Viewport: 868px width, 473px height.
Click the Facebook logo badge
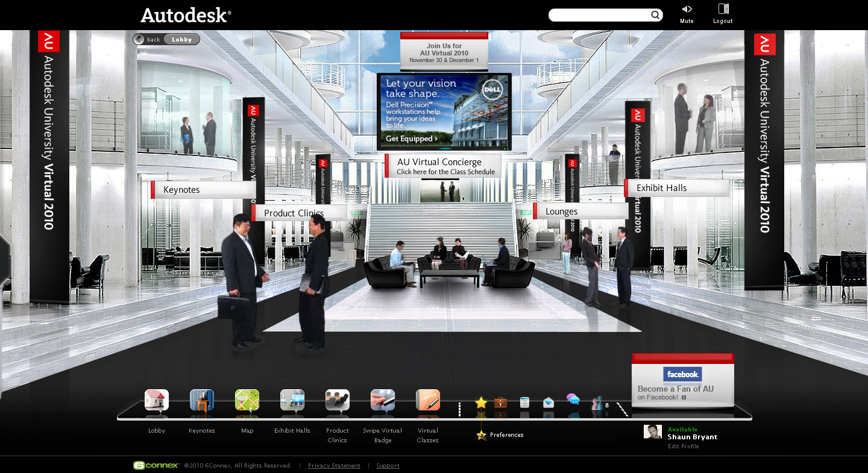click(682, 374)
